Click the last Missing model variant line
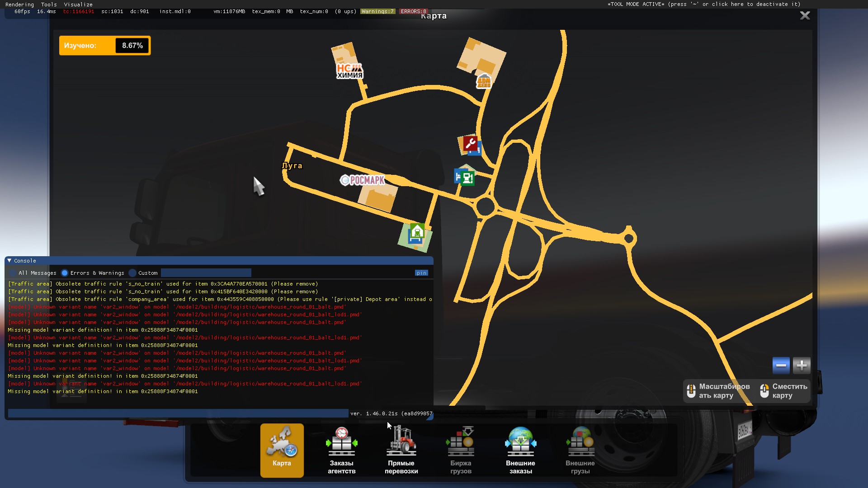Viewport: 868px width, 488px height. pyautogui.click(x=103, y=391)
